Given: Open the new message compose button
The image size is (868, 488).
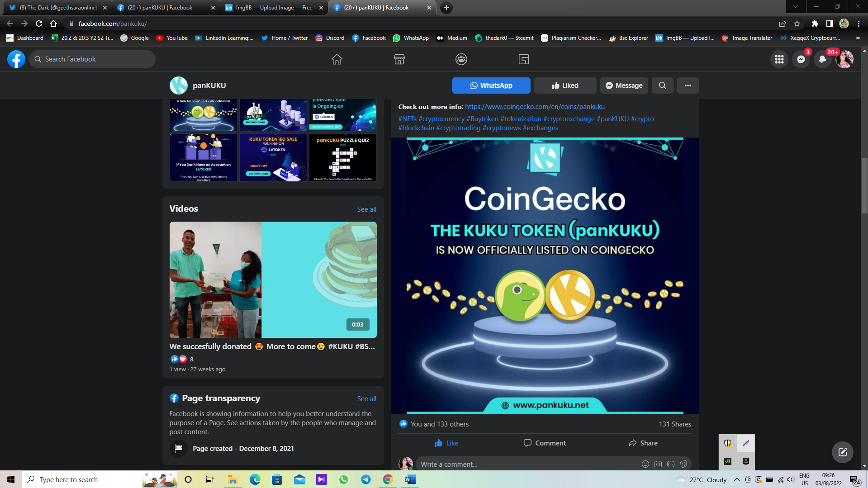Looking at the screenshot, I should [x=842, y=452].
